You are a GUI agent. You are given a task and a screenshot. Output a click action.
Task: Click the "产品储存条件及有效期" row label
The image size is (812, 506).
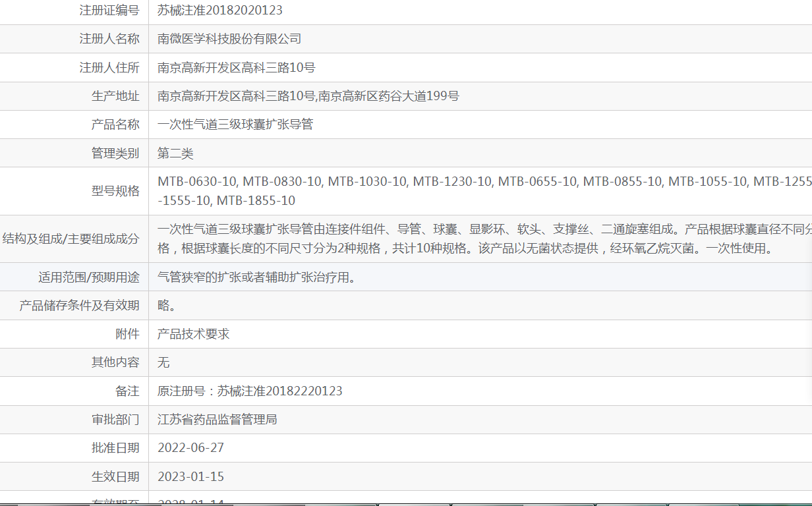[80, 306]
